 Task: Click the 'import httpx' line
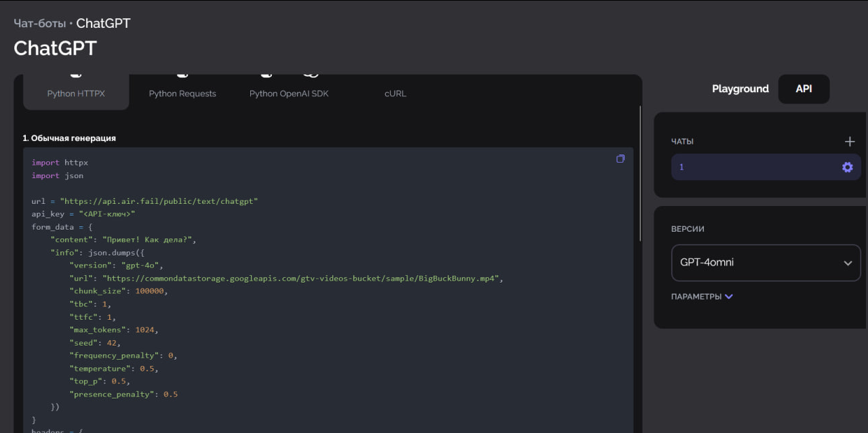[60, 163]
